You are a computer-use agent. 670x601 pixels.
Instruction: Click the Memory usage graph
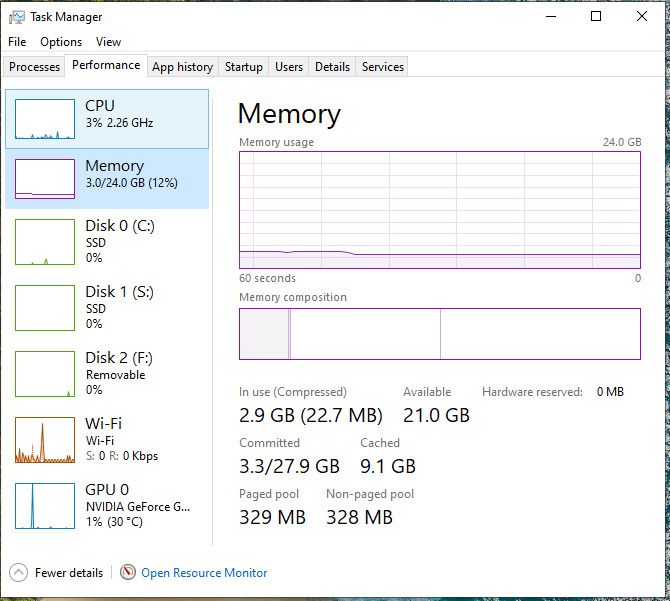(x=440, y=210)
